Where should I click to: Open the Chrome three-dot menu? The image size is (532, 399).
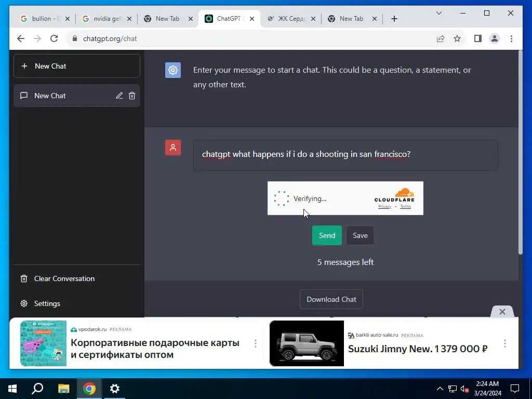511,38
